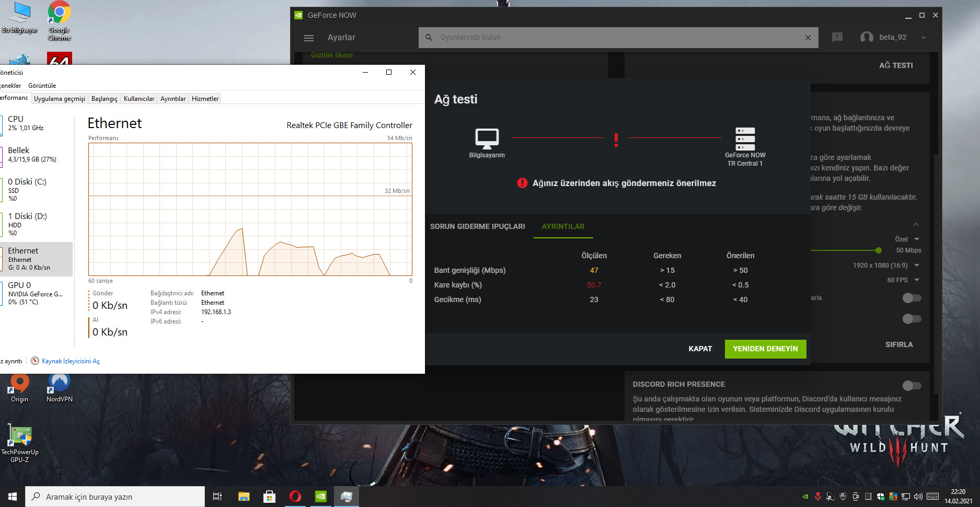Collapse the streaming quality section chevron
Viewport: 980px width, 507px height.
coord(916,224)
